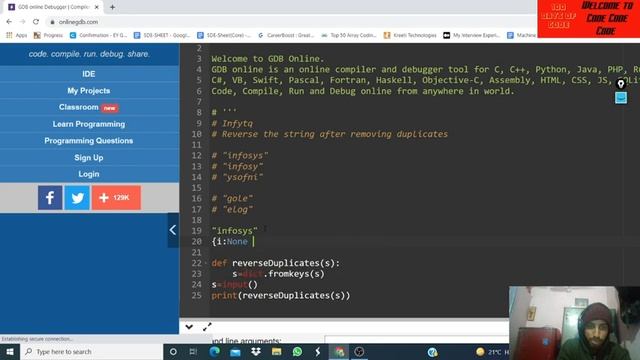Click browser back arrow
Viewport: 640px width, 360px height.
[9, 22]
